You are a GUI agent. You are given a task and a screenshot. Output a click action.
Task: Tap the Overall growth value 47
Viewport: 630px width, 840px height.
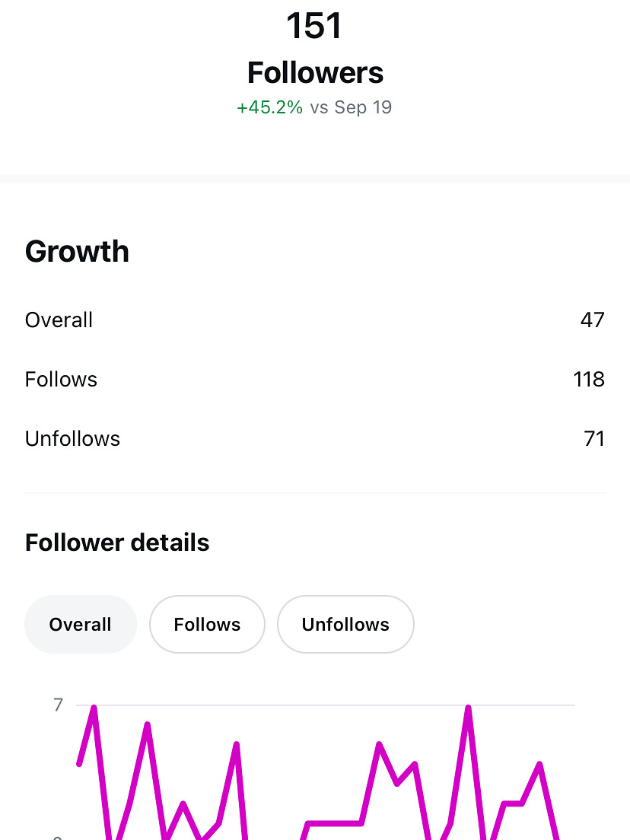coord(592,320)
